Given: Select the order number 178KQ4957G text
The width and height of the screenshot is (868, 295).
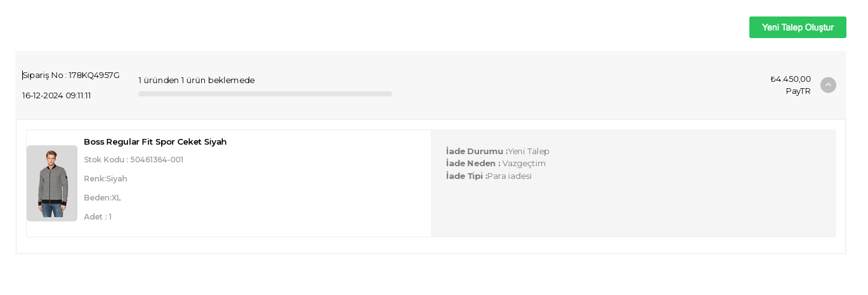Looking at the screenshot, I should [94, 75].
